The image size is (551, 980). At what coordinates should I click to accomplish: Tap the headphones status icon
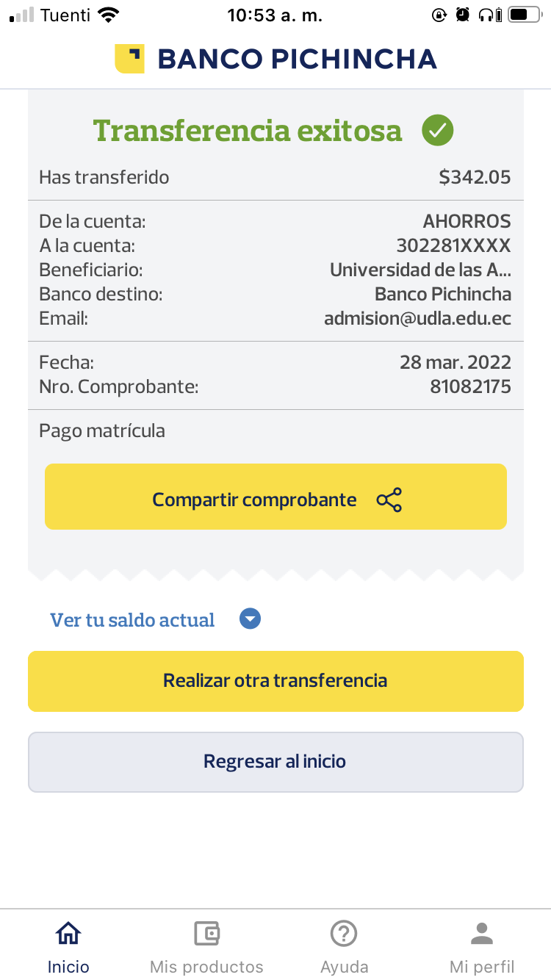(x=486, y=15)
